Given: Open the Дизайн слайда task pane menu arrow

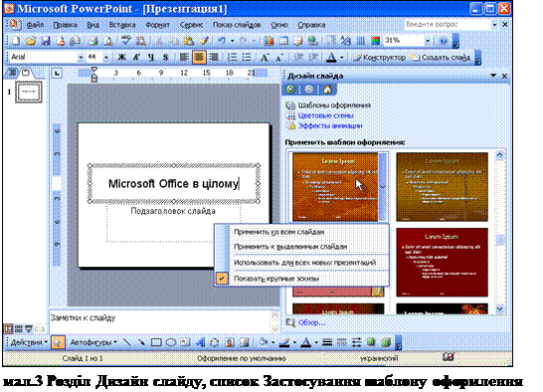Looking at the screenshot, I should click(493, 76).
